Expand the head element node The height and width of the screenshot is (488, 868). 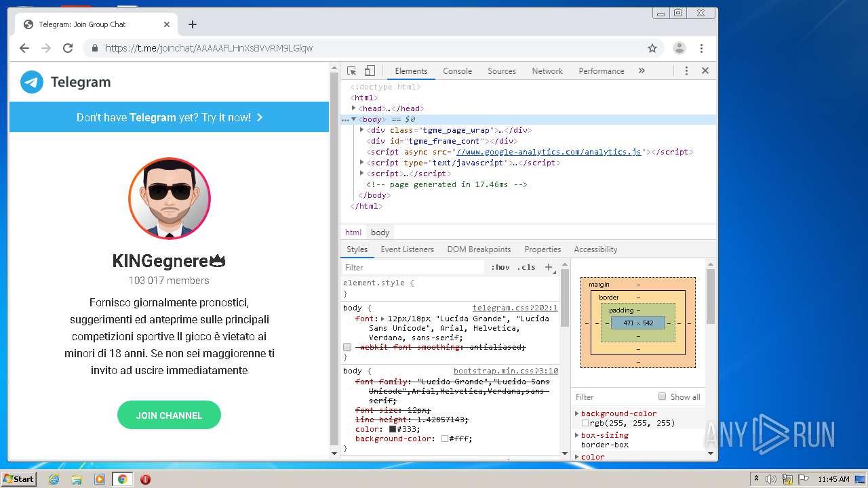coord(354,108)
